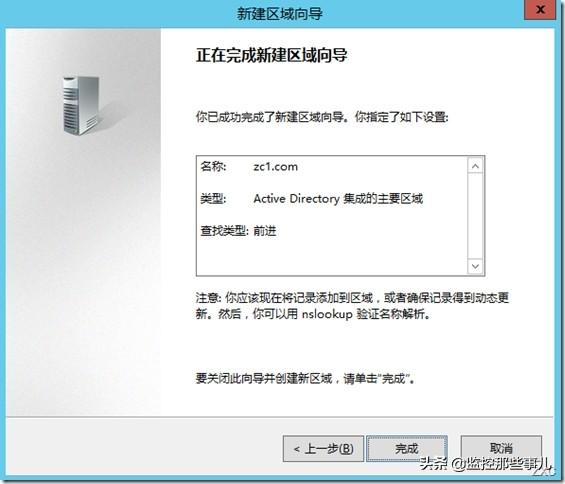
Task: Close the 新建区域向导 window with X
Action: click(541, 10)
